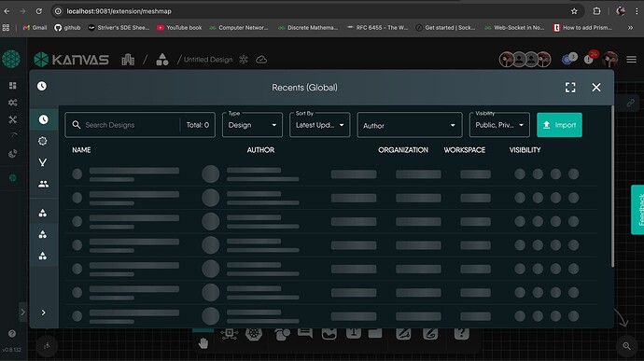644x361 pixels.
Task: Click the organization buildings icon in header
Action: (x=128, y=60)
